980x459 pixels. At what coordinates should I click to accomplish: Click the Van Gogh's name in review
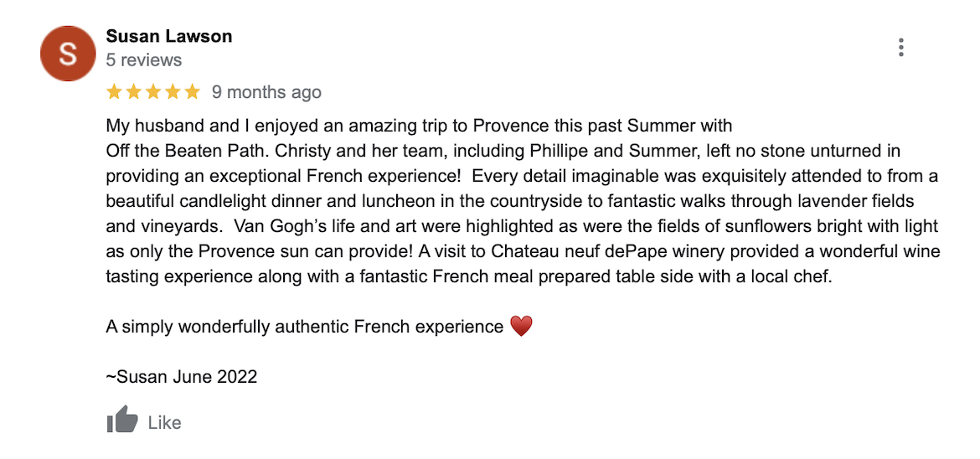pyautogui.click(x=286, y=226)
